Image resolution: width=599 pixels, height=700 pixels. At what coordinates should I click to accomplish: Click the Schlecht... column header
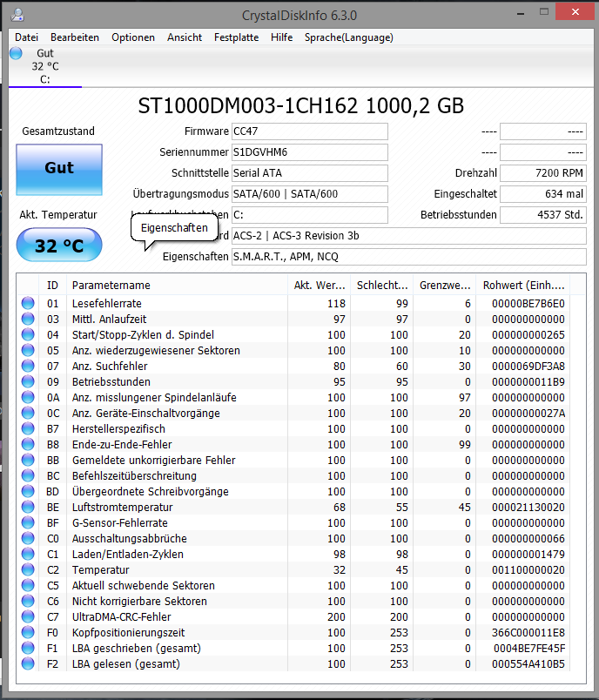tap(382, 286)
